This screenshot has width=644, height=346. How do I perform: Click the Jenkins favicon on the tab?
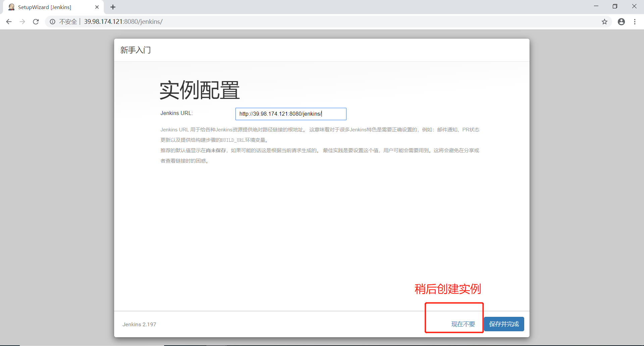(11, 7)
